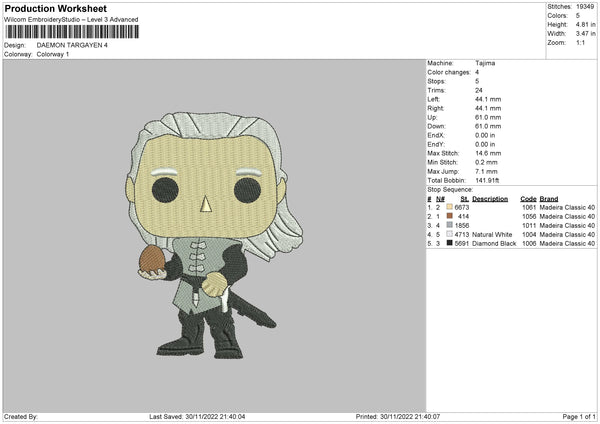600x424 pixels.
Task: Click the Description column header
Action: click(490, 199)
